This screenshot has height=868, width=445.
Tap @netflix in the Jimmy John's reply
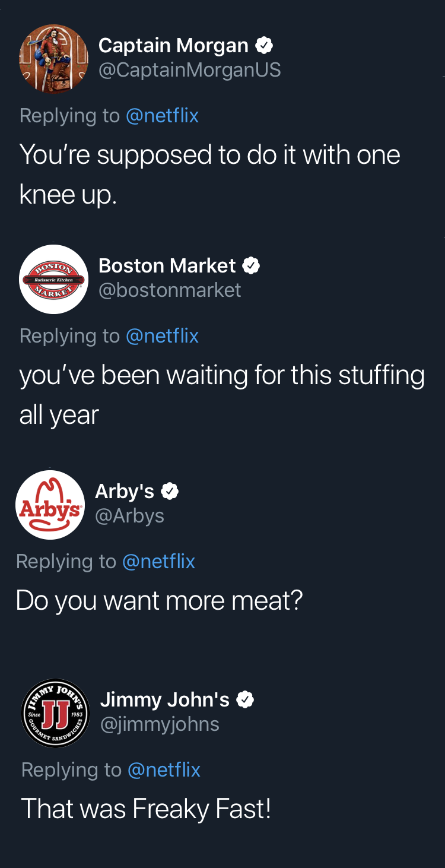(164, 769)
